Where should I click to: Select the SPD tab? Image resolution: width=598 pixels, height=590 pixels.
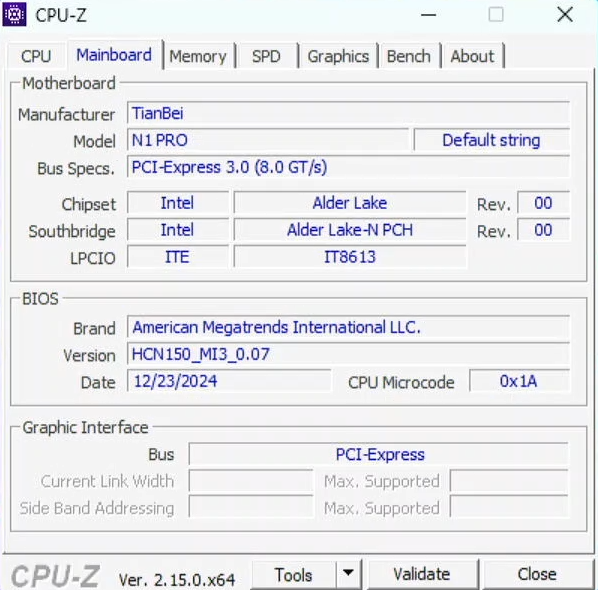tap(266, 56)
